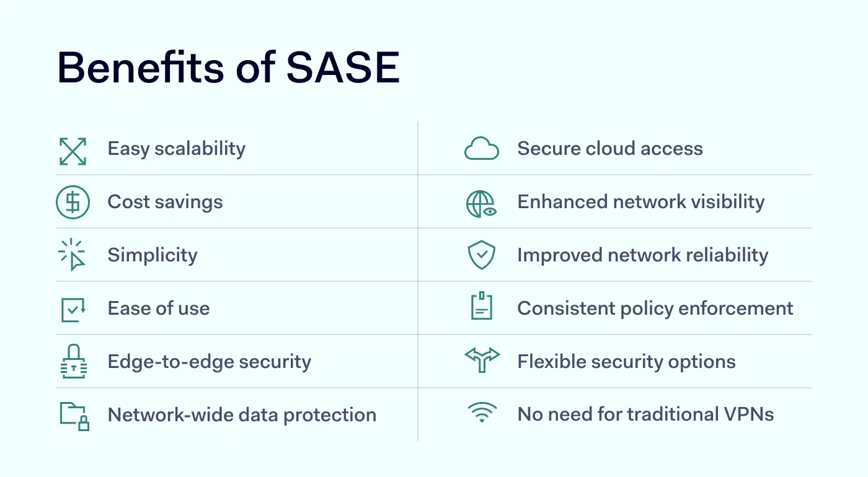Click the globe with eye icon

(x=482, y=203)
